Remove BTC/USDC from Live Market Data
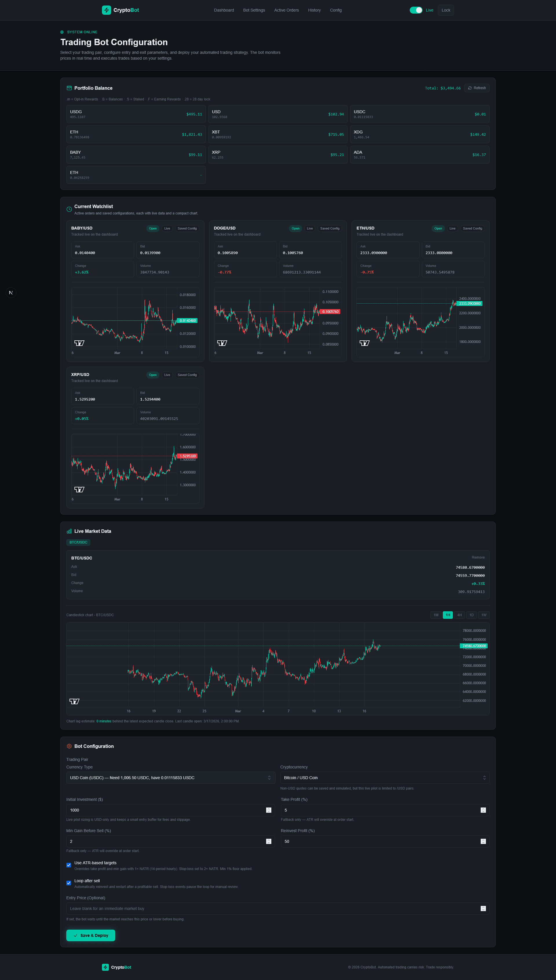The image size is (556, 980). coord(478,557)
